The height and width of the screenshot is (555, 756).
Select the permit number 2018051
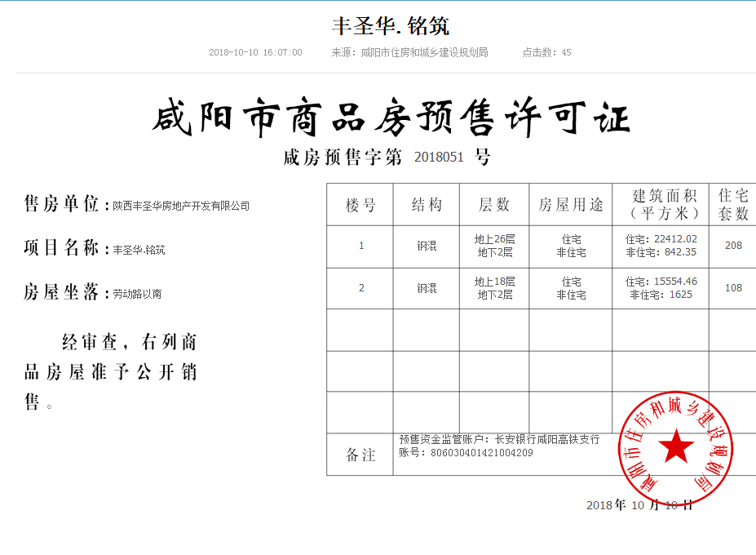coord(439,158)
